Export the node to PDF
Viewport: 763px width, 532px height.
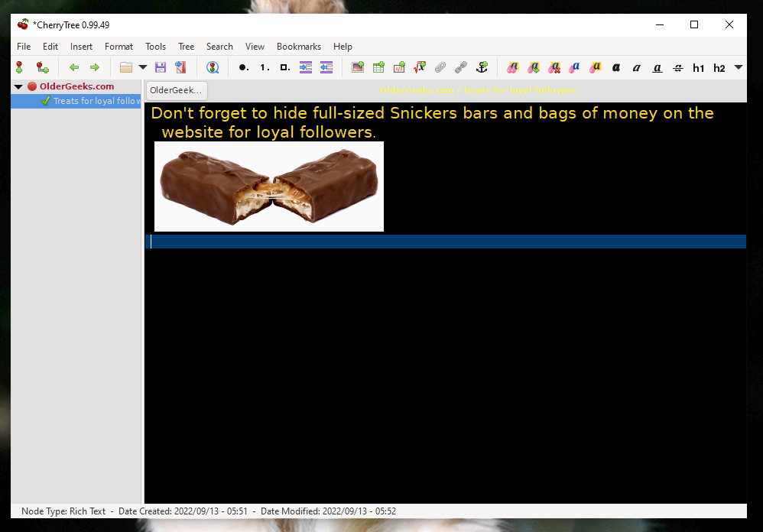[x=181, y=67]
